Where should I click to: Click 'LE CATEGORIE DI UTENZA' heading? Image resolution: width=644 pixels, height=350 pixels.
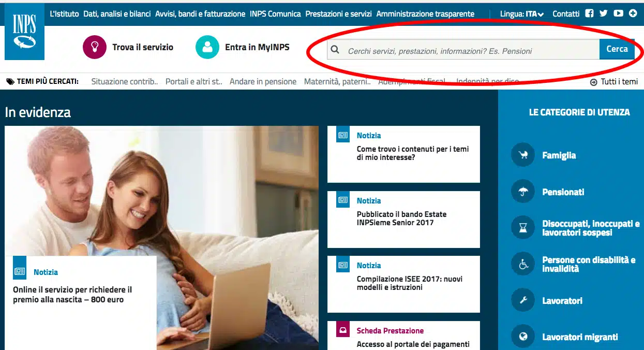coord(579,112)
